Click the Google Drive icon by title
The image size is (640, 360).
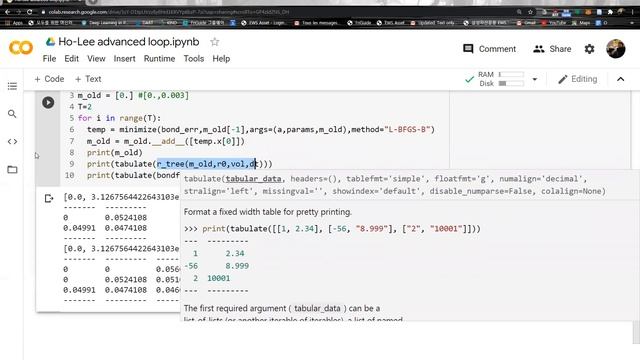[50, 42]
